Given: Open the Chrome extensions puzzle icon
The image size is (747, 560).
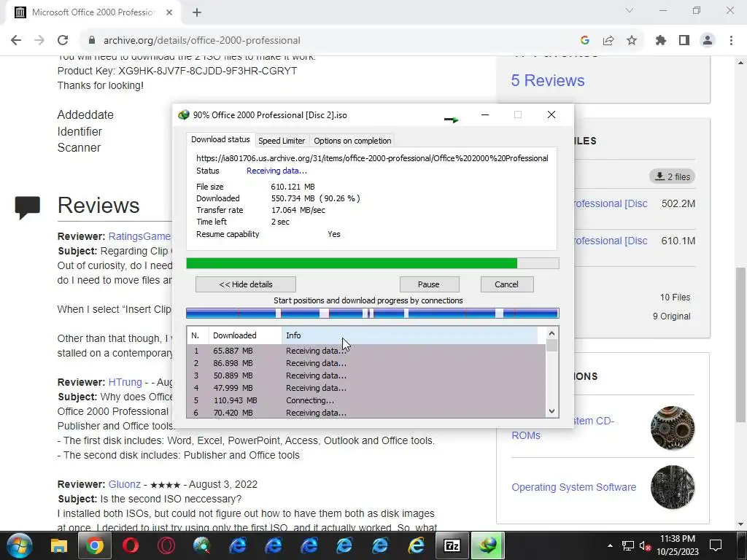Looking at the screenshot, I should (661, 41).
